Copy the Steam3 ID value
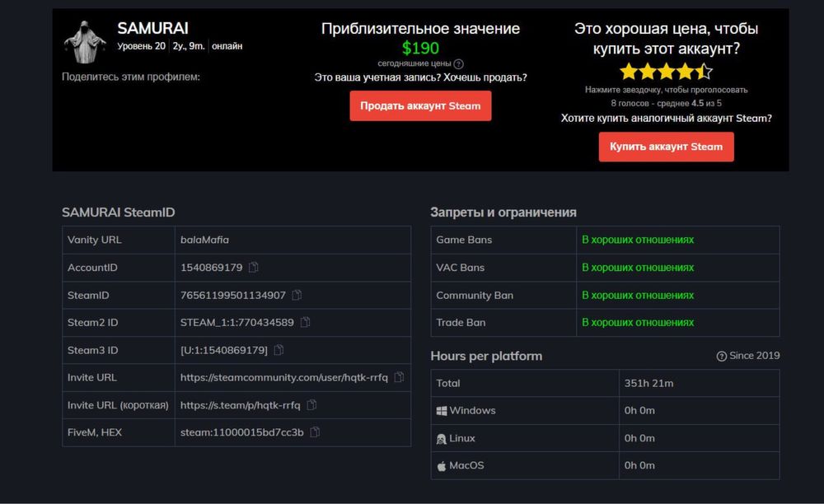Image resolution: width=824 pixels, height=504 pixels. click(279, 350)
